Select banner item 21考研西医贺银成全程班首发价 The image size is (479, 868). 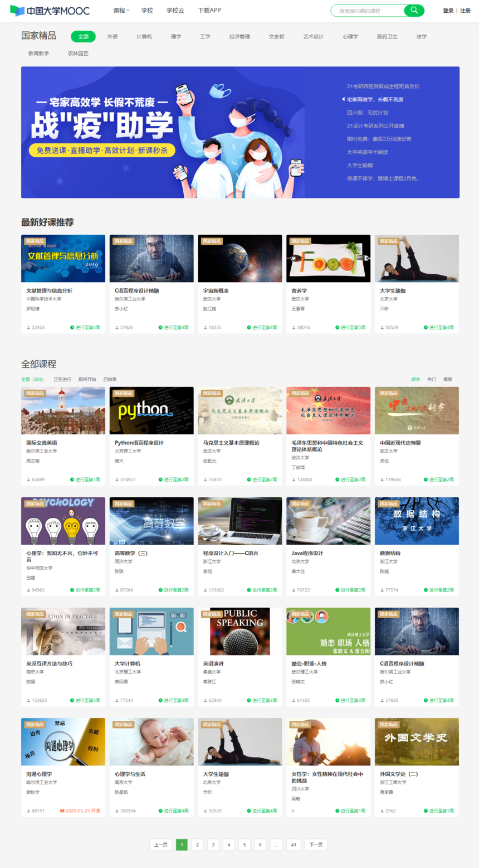click(x=383, y=86)
